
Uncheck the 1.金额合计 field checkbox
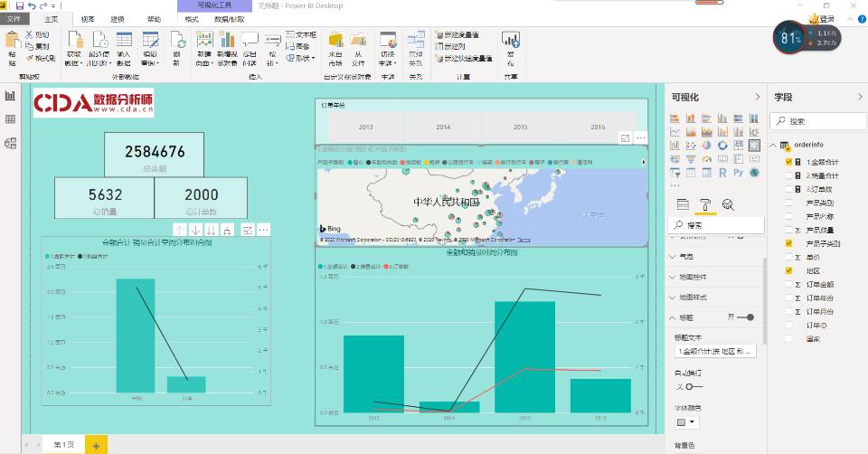(788, 162)
